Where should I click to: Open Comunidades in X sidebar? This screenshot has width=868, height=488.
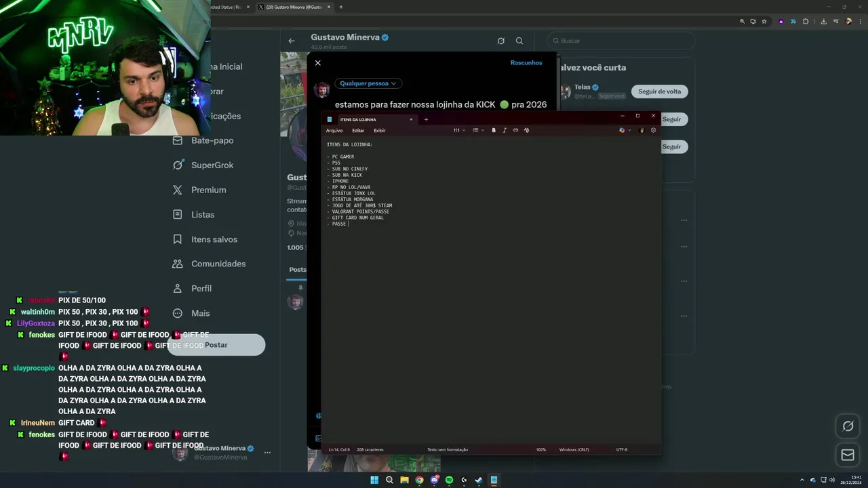(x=209, y=264)
